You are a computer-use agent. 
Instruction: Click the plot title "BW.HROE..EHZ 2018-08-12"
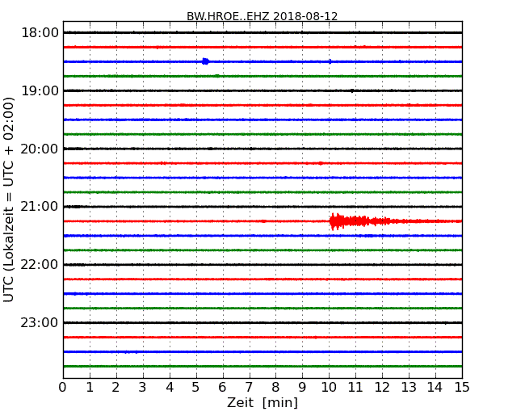(x=262, y=16)
